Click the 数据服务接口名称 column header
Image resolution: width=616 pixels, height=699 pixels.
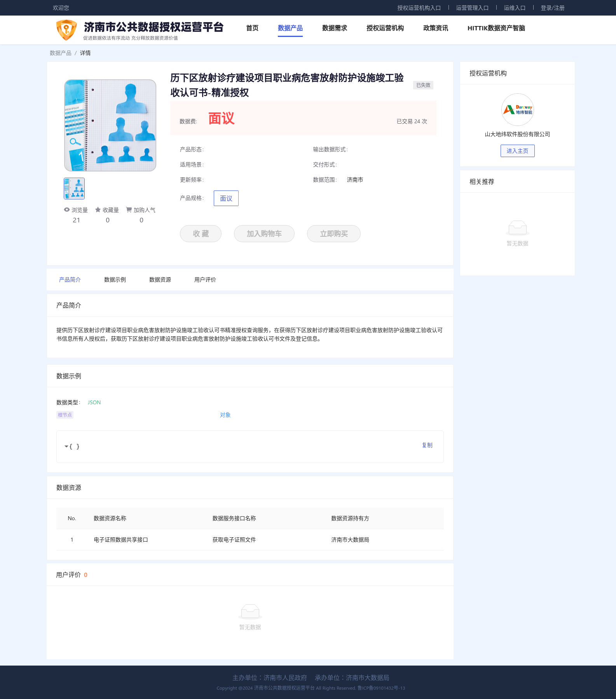click(x=234, y=518)
